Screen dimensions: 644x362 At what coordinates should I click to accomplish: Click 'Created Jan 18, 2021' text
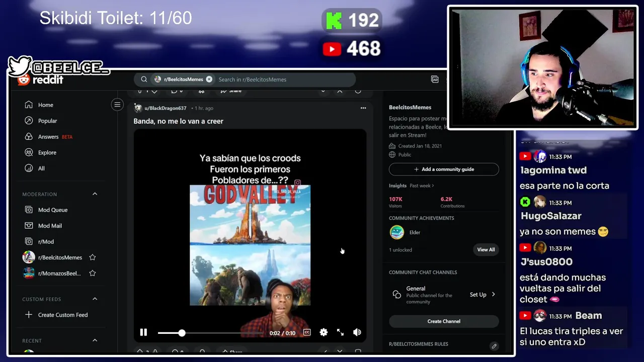click(x=420, y=146)
